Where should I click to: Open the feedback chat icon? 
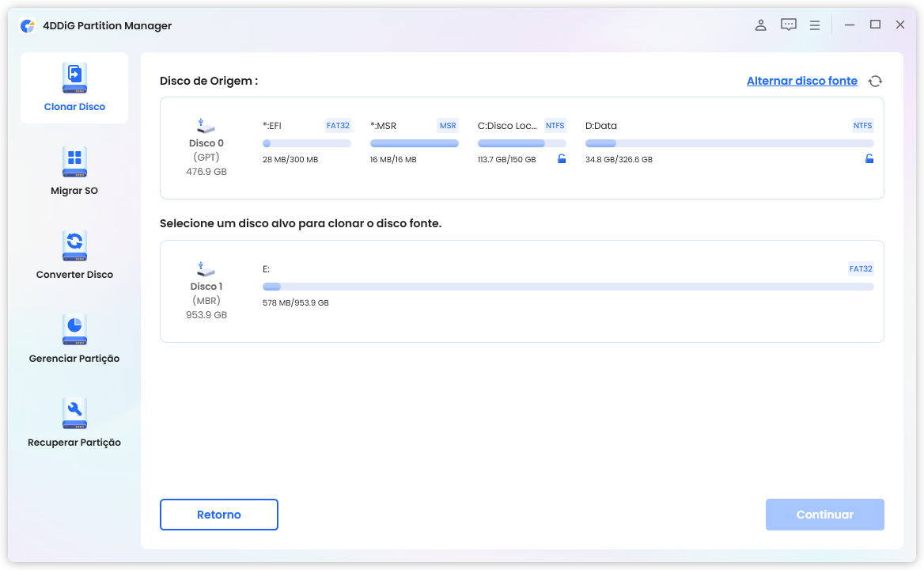point(788,25)
